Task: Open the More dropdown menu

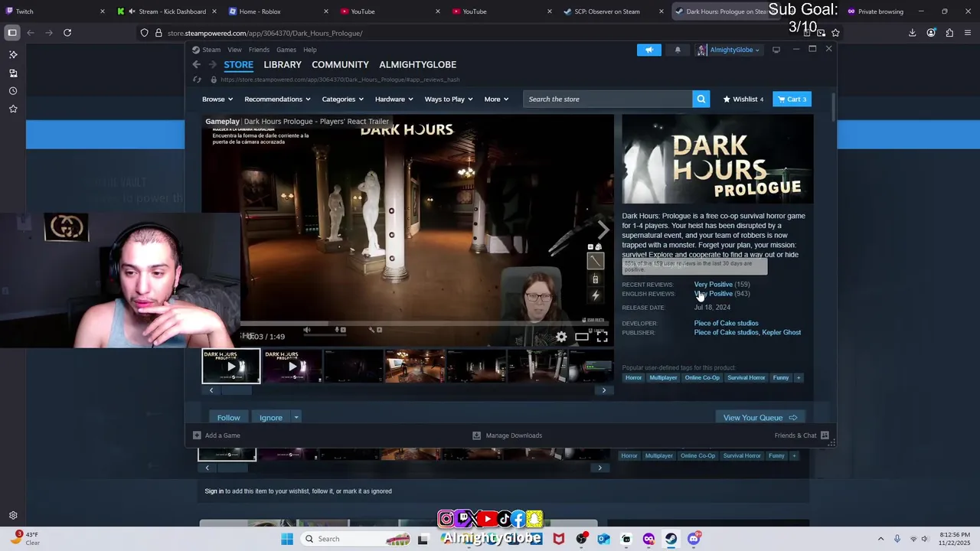Action: click(x=496, y=99)
